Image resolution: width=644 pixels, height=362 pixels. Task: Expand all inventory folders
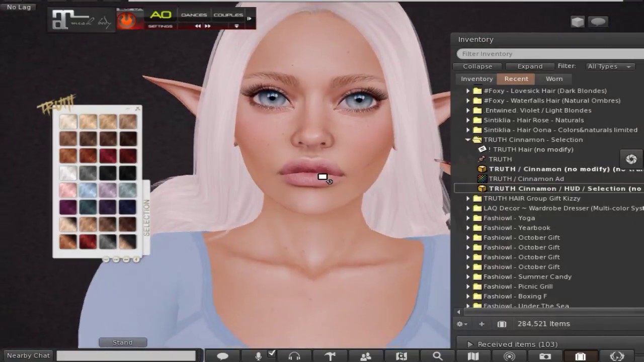tap(530, 66)
